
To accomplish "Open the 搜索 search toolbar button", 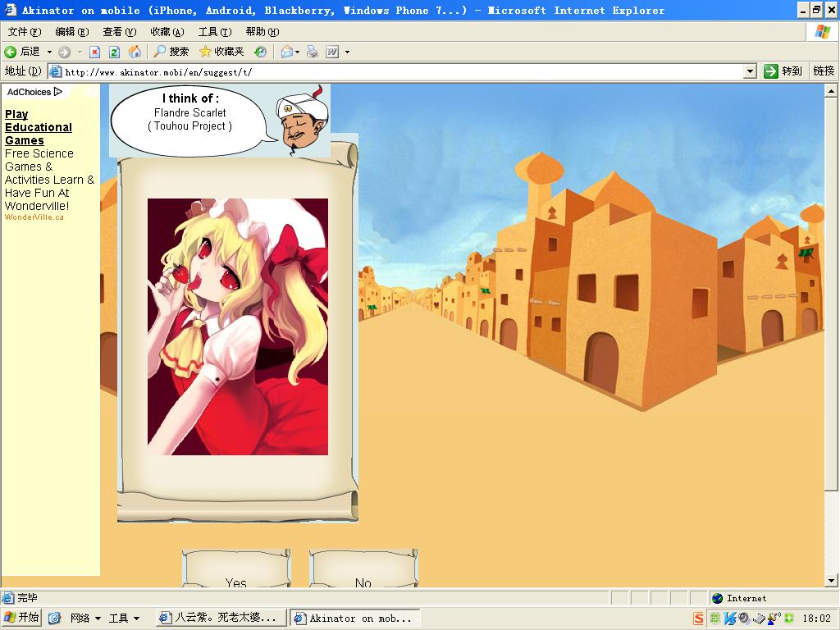I will [x=171, y=52].
